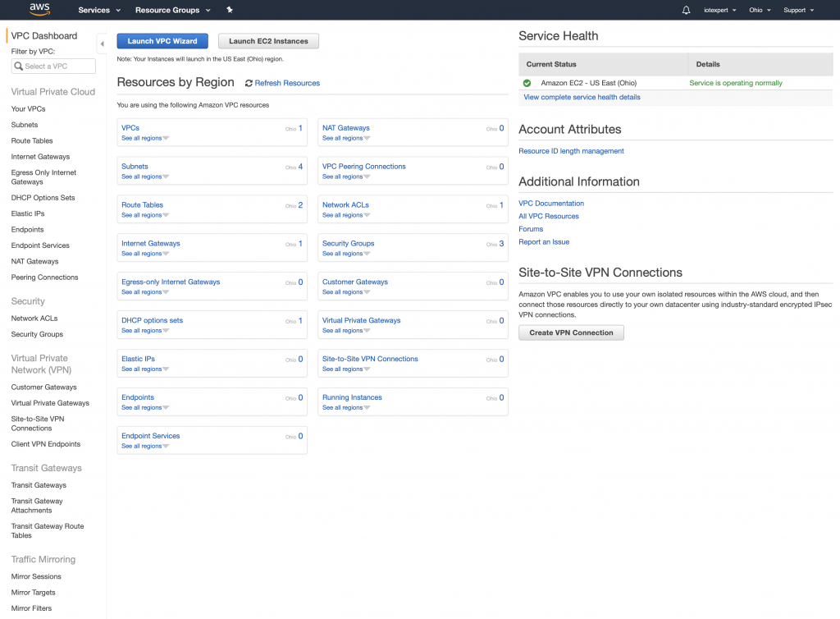
Task: Open the Egress-only Internet Gateways card link
Action: pos(171,282)
